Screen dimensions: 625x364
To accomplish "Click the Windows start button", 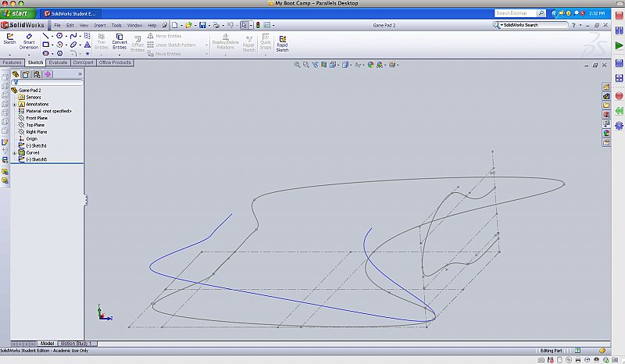I will [17, 14].
